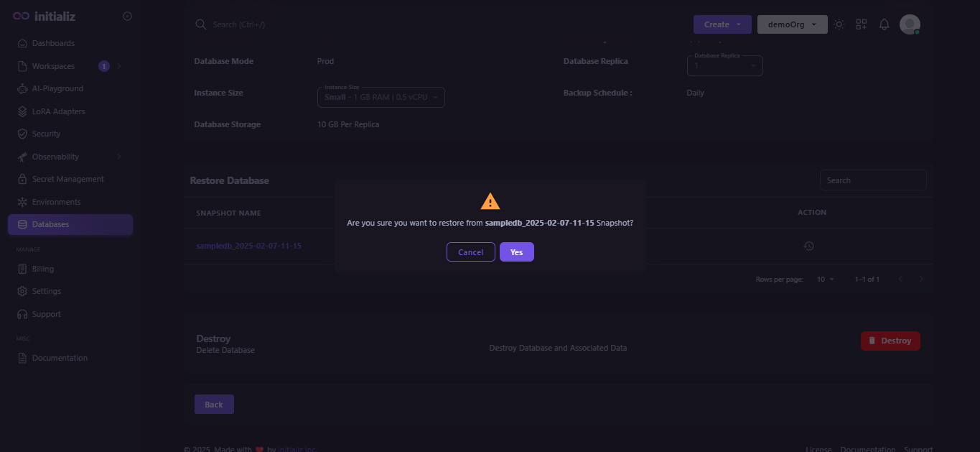Open the demoOrg organization dropdown
The height and width of the screenshot is (452, 980).
pos(793,24)
